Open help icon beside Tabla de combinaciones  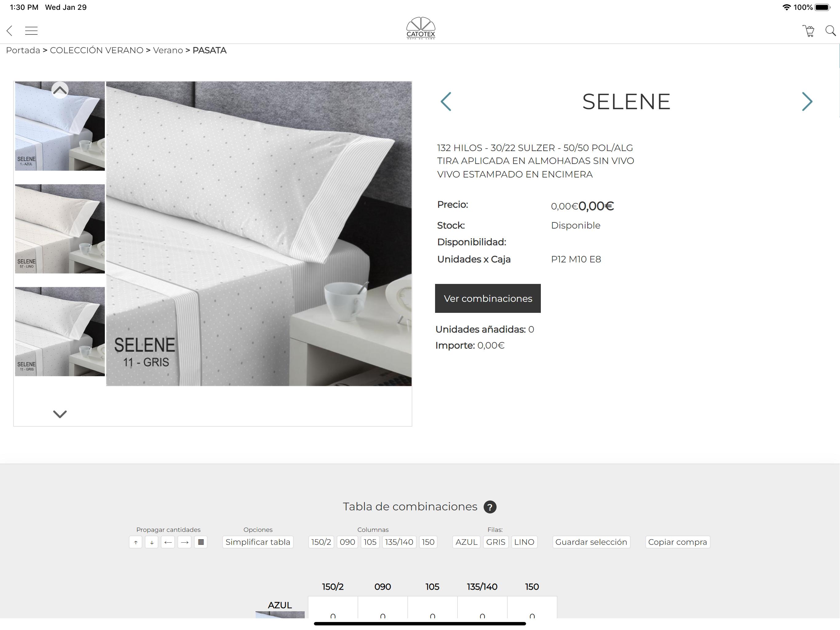490,507
